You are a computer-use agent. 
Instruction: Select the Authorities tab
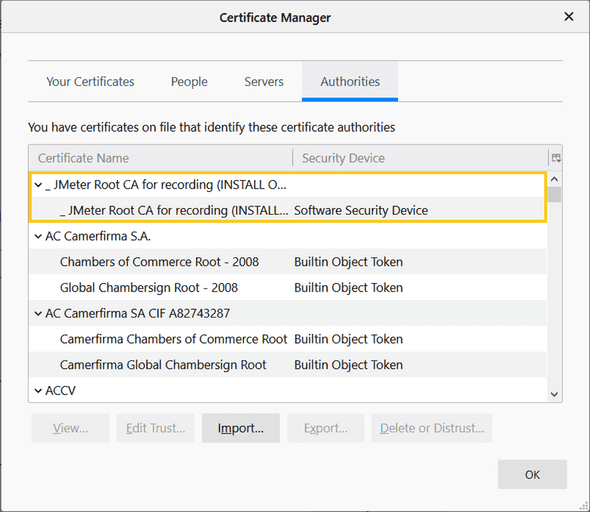[350, 82]
